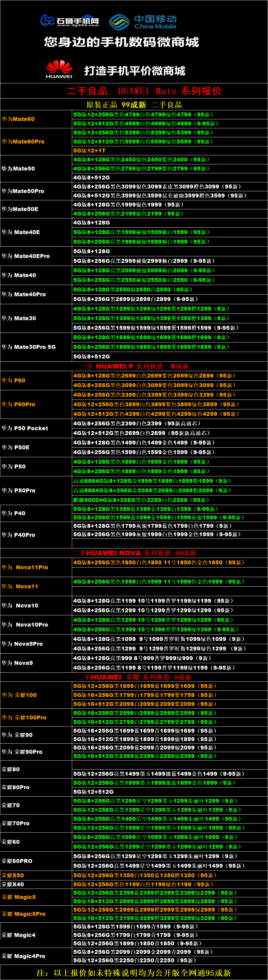268x980 pixels.
Task: Select the 华为 P50 model cell
Action: pyautogui.click(x=36, y=467)
